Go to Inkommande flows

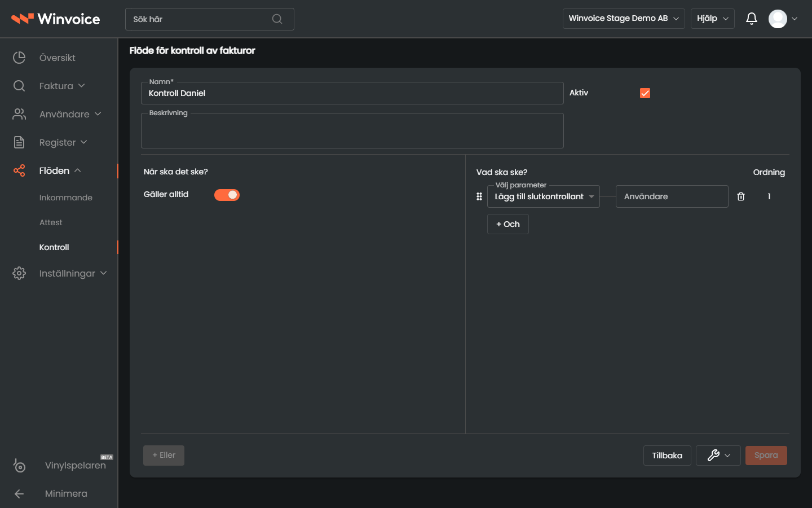click(66, 198)
